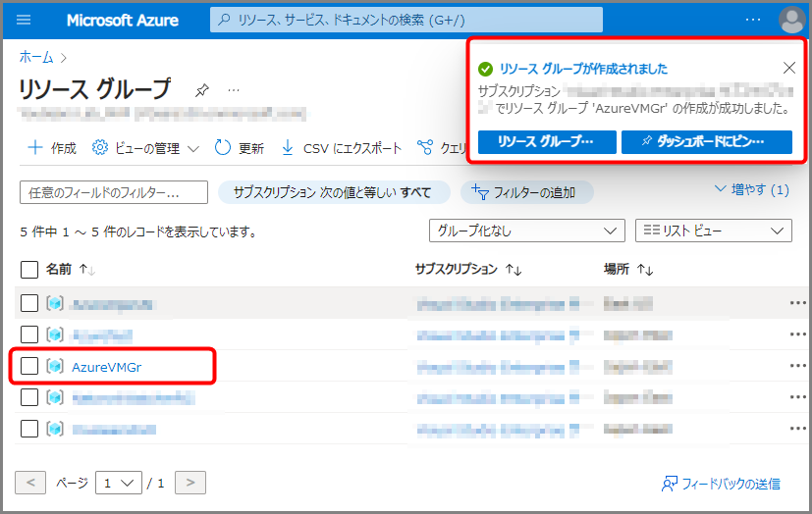Open the リスト ビュー dropdown
The width and height of the screenshot is (812, 514).
714,231
